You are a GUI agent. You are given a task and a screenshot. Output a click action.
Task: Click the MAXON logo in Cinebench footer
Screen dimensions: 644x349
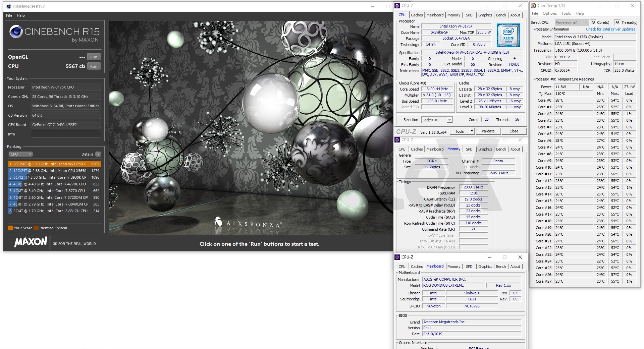(31, 242)
